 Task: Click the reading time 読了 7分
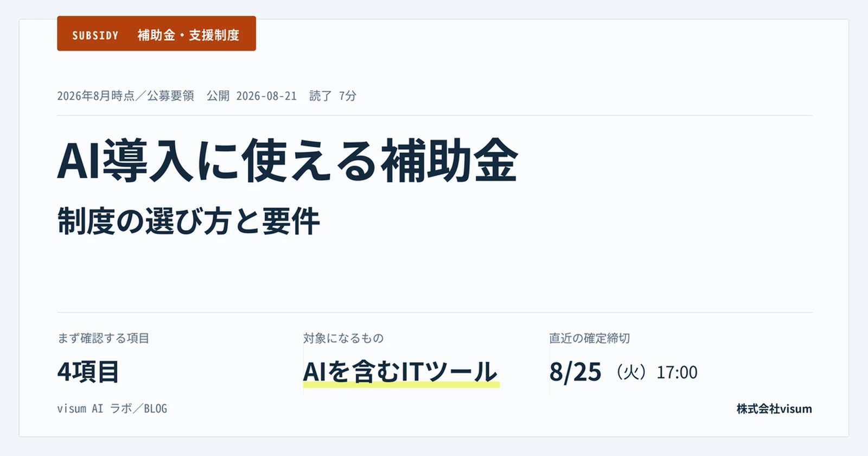(x=333, y=96)
